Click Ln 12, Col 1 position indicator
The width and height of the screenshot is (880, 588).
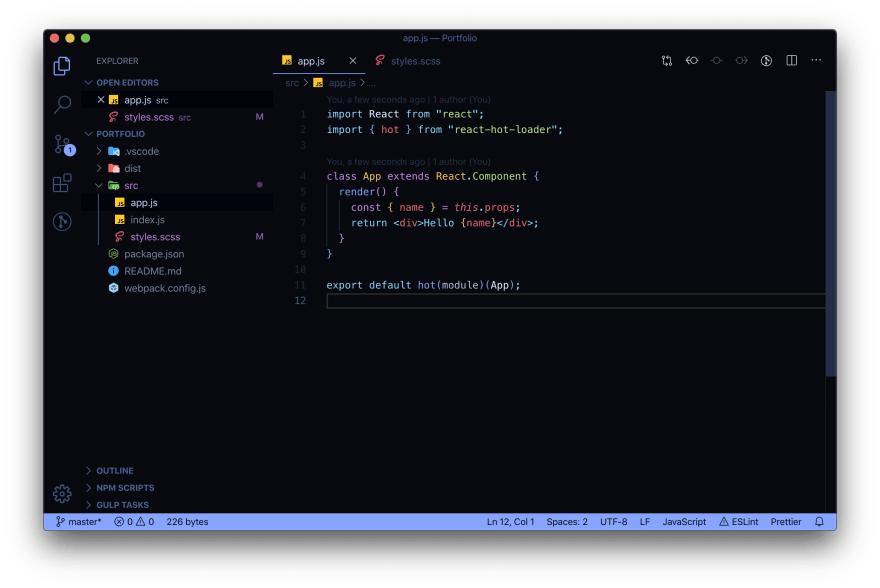coord(510,522)
